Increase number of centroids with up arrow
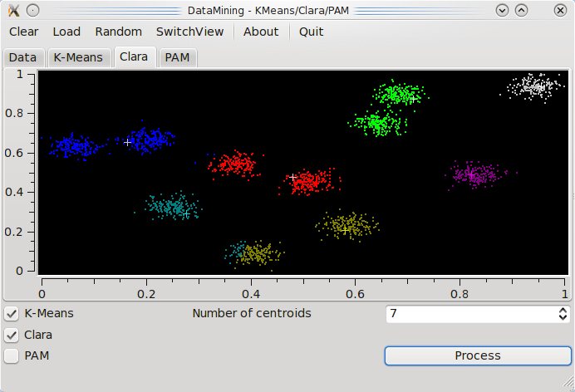The image size is (575, 392). tap(563, 311)
